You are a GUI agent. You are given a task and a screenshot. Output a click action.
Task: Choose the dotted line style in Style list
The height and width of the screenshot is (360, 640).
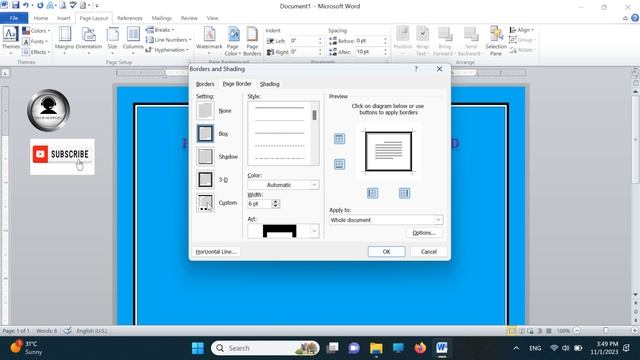point(280,146)
